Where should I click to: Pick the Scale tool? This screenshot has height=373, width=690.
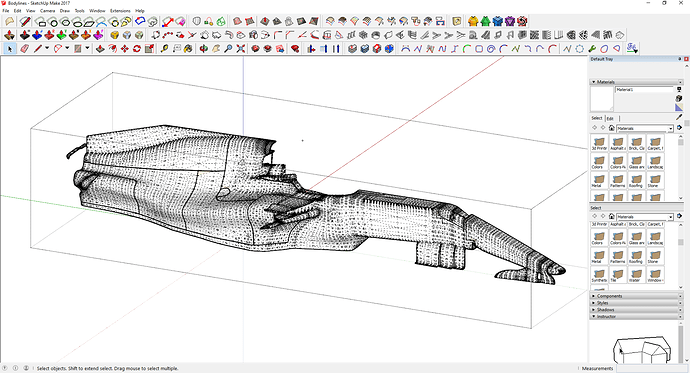click(149, 49)
